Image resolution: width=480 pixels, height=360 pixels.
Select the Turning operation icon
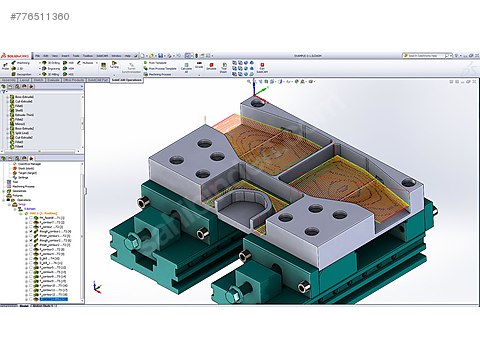pyautogui.click(x=114, y=65)
